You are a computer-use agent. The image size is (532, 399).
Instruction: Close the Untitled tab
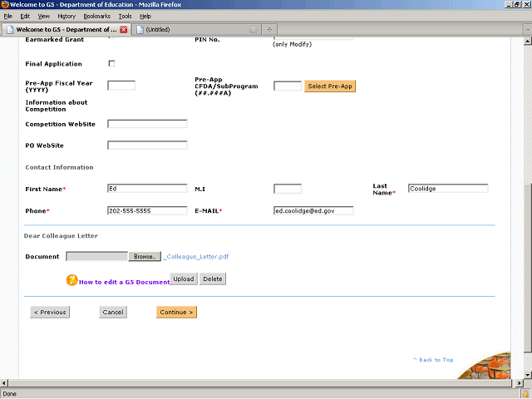[254, 30]
